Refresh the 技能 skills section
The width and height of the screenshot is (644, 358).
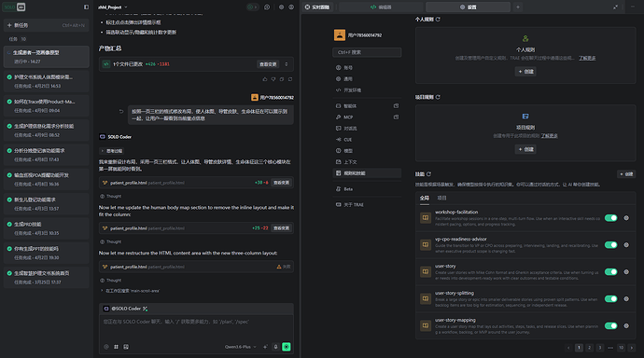pos(428,174)
